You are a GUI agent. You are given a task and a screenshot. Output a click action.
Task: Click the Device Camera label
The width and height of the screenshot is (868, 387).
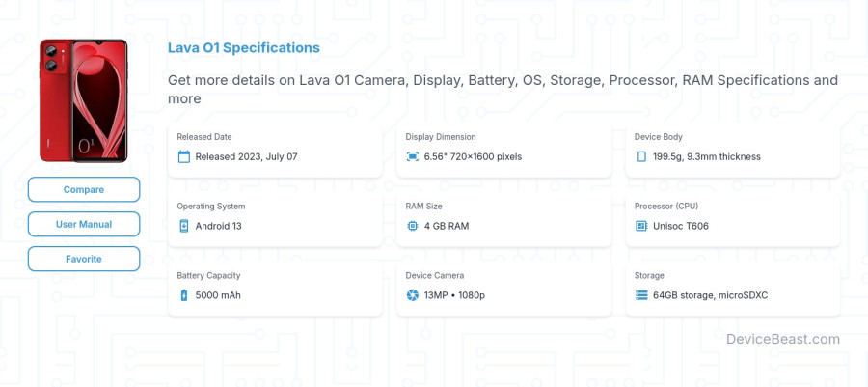click(435, 275)
